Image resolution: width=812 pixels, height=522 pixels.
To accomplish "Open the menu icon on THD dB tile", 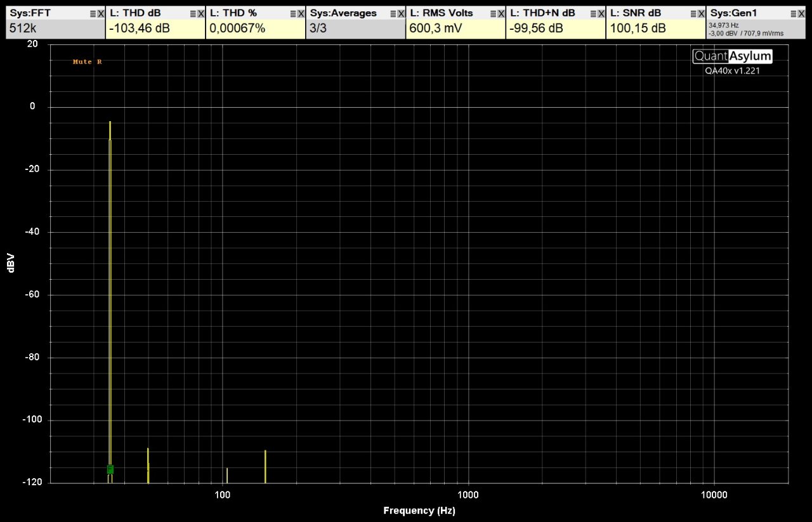I will pyautogui.click(x=193, y=13).
